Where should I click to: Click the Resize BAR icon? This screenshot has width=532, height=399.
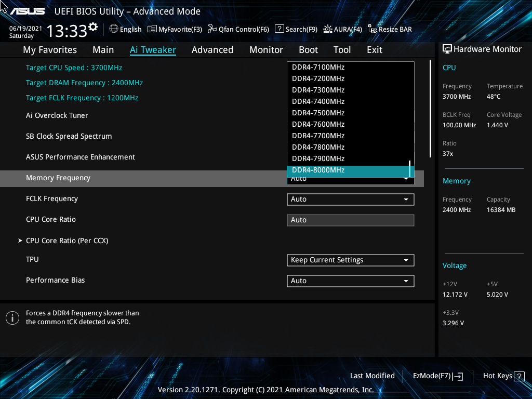pyautogui.click(x=389, y=29)
